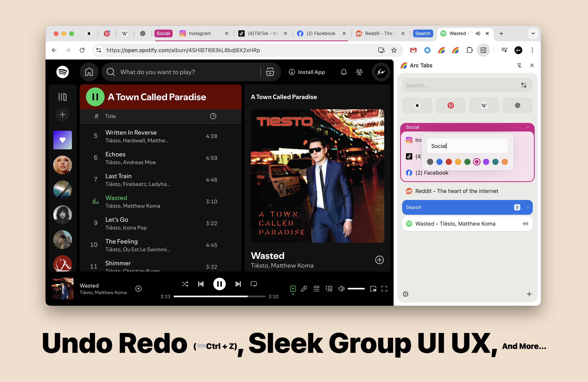588x382 pixels.
Task: Toggle repeat mode
Action: pos(254,284)
